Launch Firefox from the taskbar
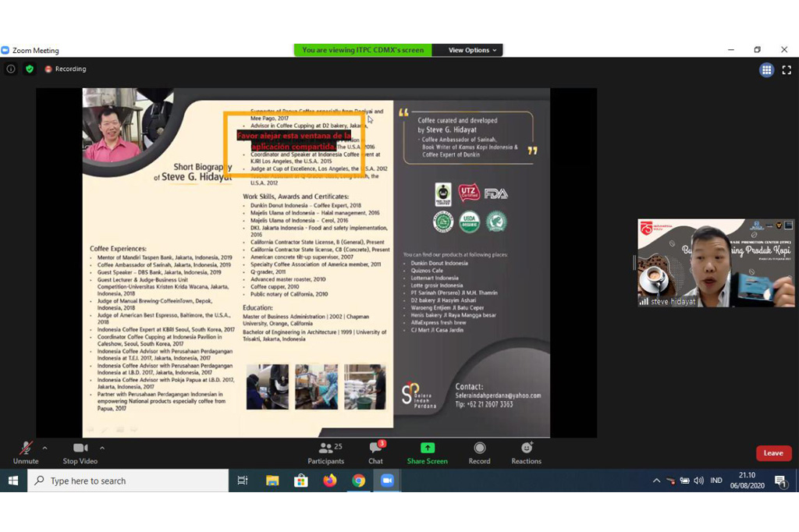 tap(330, 481)
